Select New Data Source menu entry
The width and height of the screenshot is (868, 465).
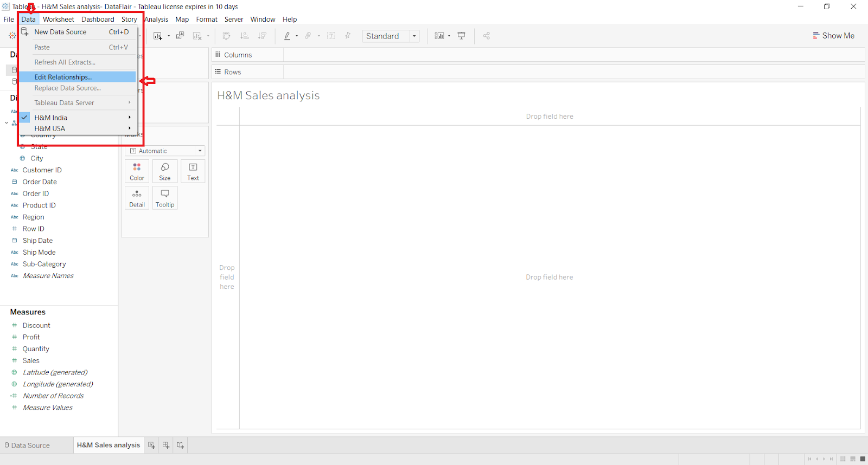pos(78,32)
